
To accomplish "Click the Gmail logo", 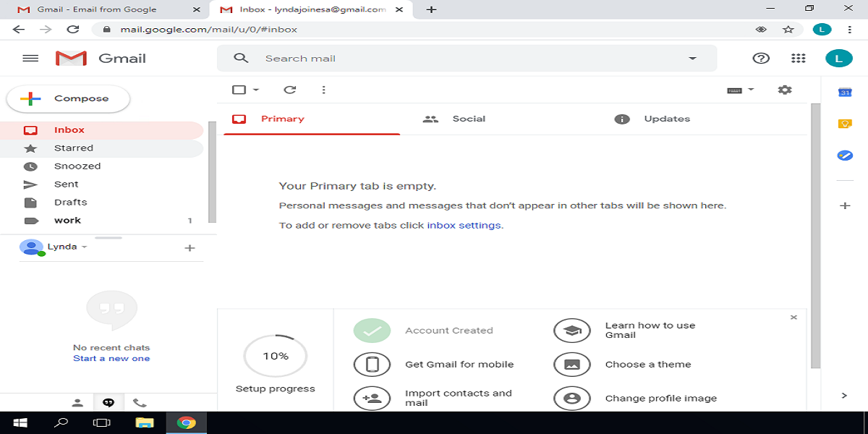I will (x=101, y=59).
